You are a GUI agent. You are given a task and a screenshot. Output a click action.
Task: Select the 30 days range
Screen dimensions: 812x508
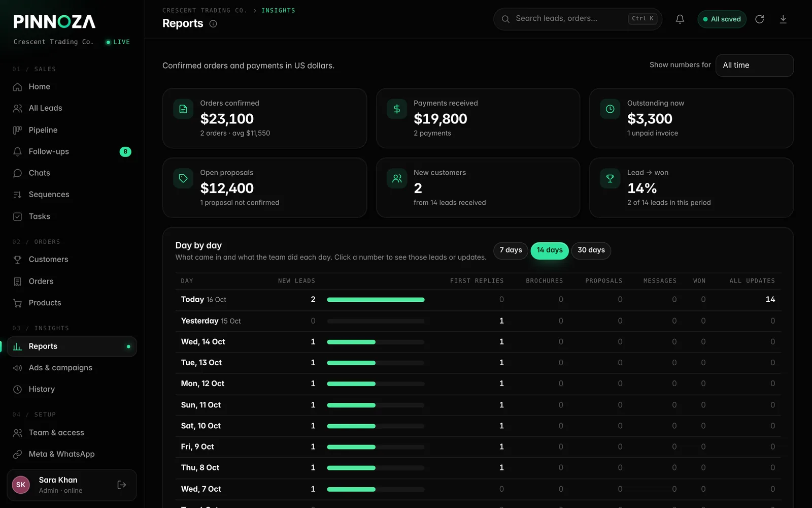click(591, 250)
